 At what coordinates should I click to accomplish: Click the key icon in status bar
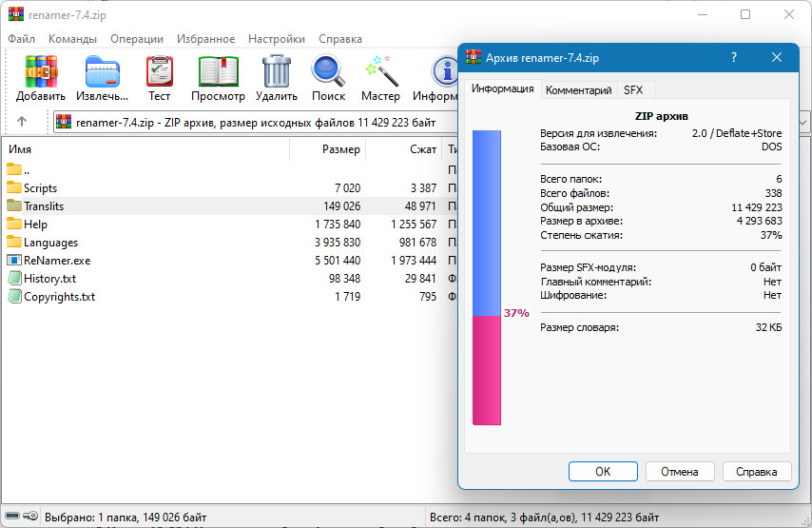point(31,516)
